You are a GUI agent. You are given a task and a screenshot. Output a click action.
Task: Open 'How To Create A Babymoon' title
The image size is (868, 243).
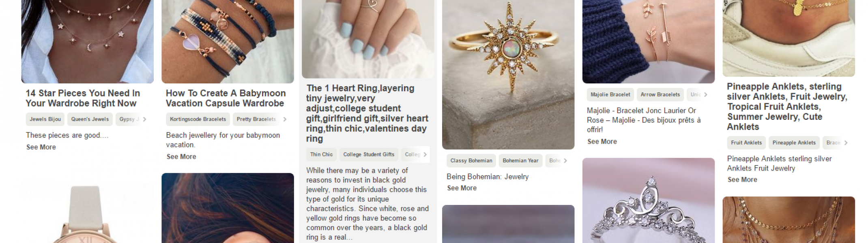point(226,98)
